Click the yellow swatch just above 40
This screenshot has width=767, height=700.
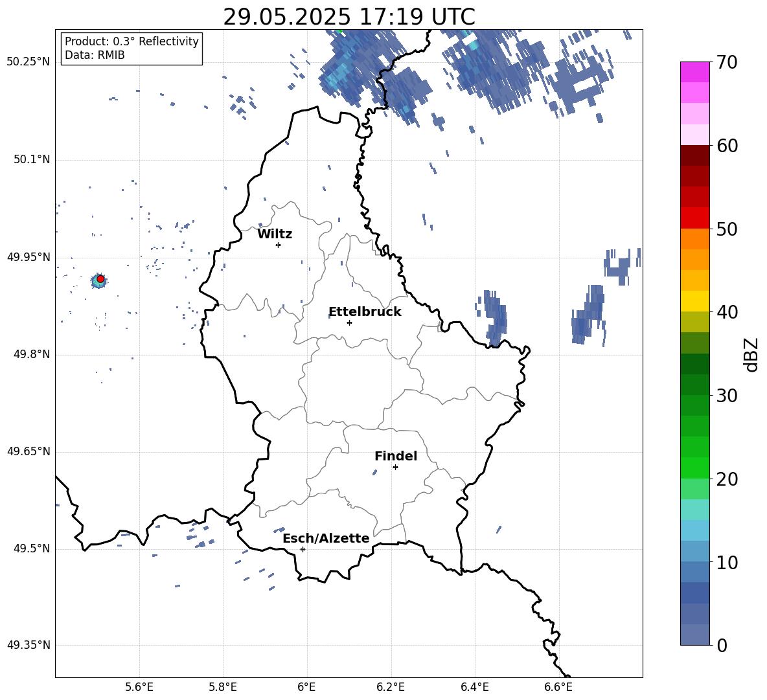click(694, 301)
